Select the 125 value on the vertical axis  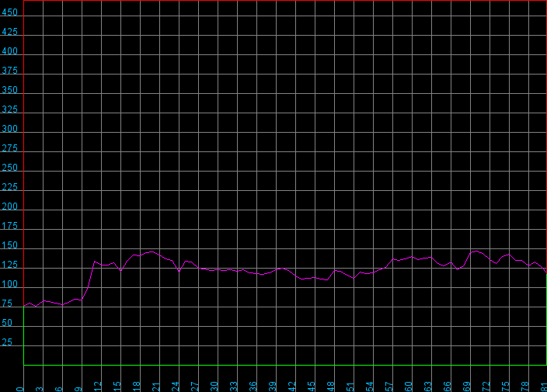pyautogui.click(x=10, y=265)
